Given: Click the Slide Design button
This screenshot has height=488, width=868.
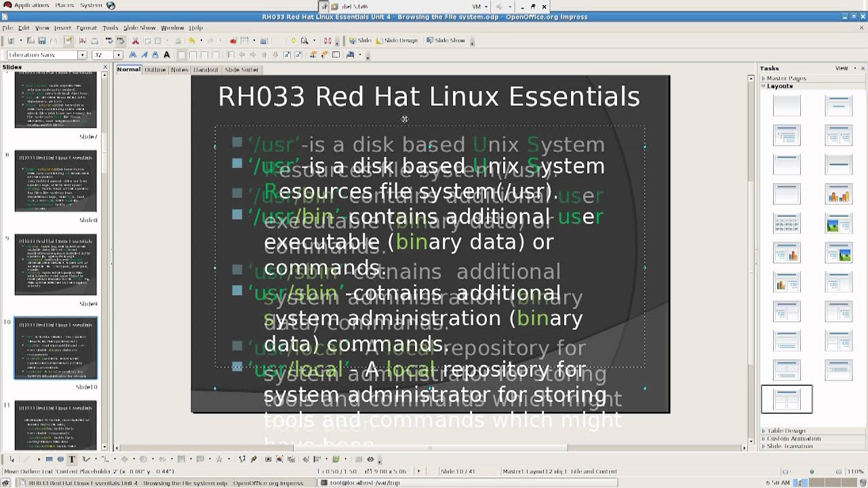Looking at the screenshot, I should (x=397, y=41).
